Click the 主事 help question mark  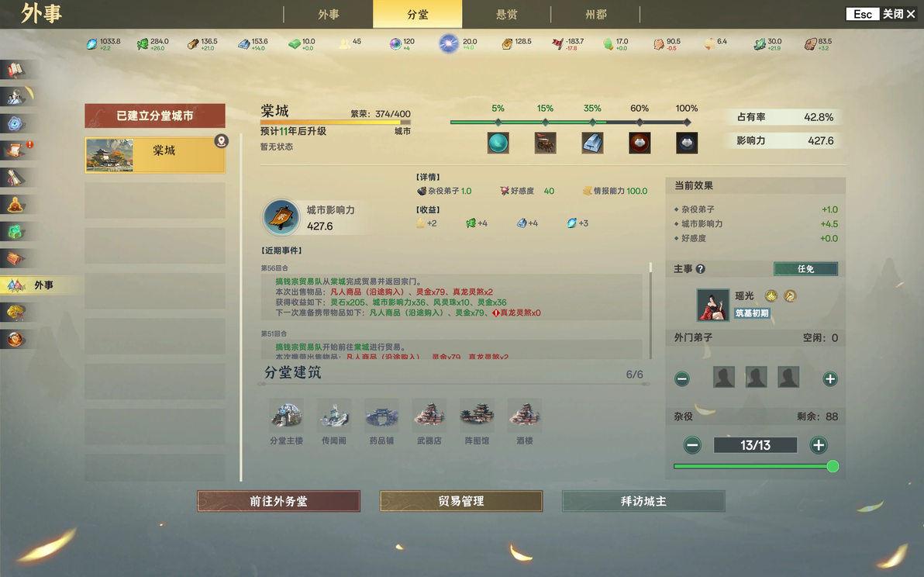700,269
